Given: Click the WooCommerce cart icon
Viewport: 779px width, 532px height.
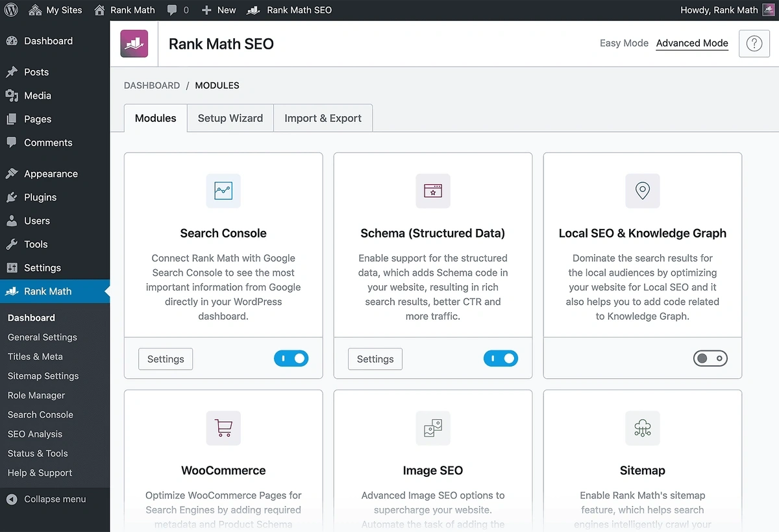Looking at the screenshot, I should coord(223,428).
